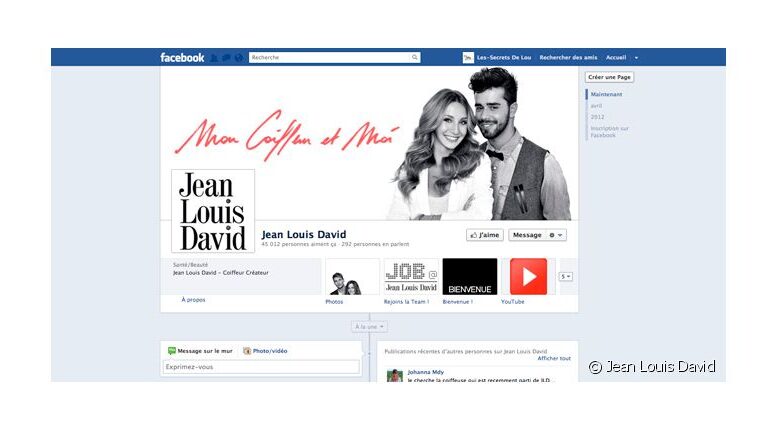Click the Photos label link
Screen dimensions: 775x430
pyautogui.click(x=334, y=301)
